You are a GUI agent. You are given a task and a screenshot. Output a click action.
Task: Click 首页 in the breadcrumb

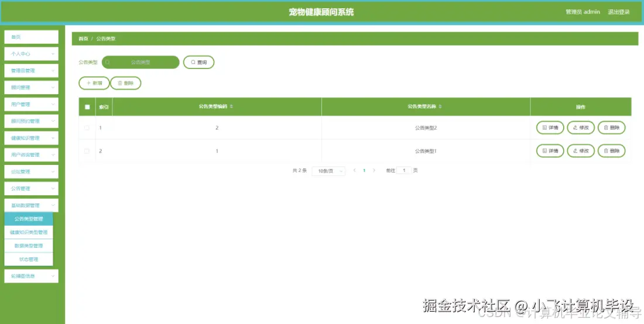(83, 39)
